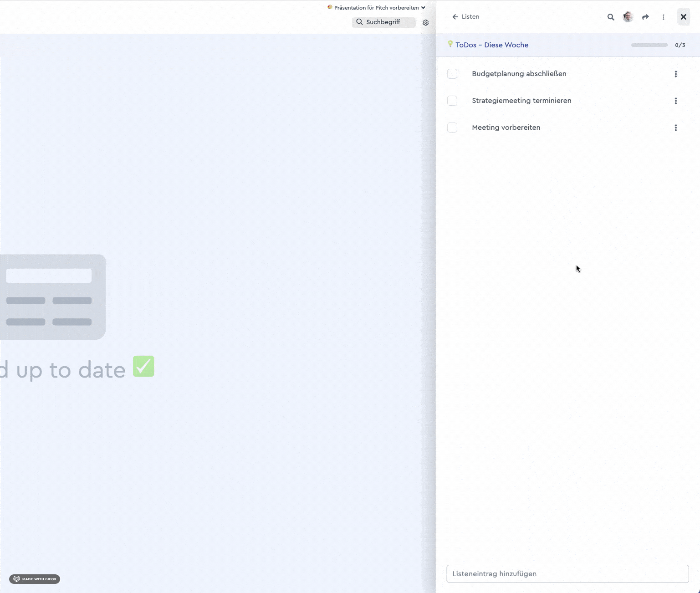Click the Budgetplanung abschließen entry text
This screenshot has height=593, width=700.
point(519,74)
